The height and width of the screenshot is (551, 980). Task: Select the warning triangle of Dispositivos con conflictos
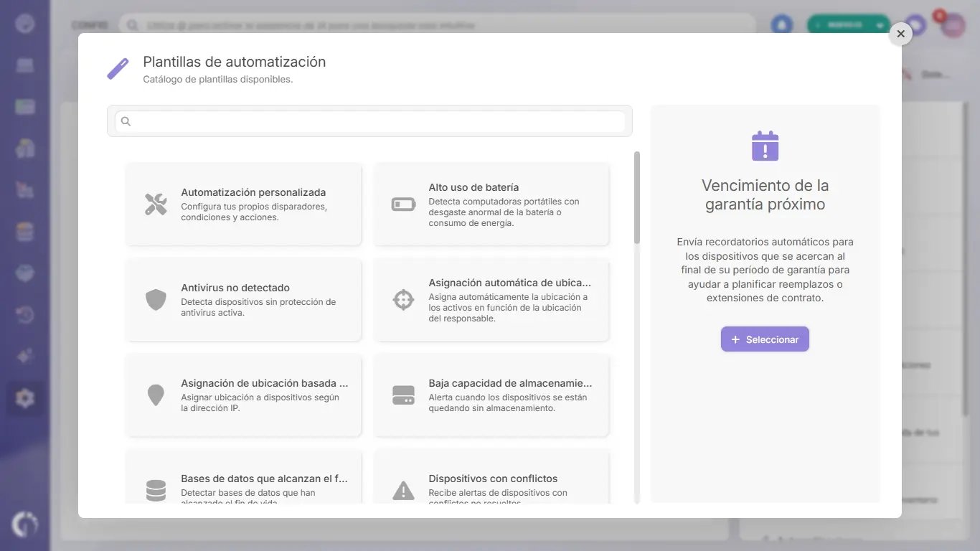click(x=403, y=490)
